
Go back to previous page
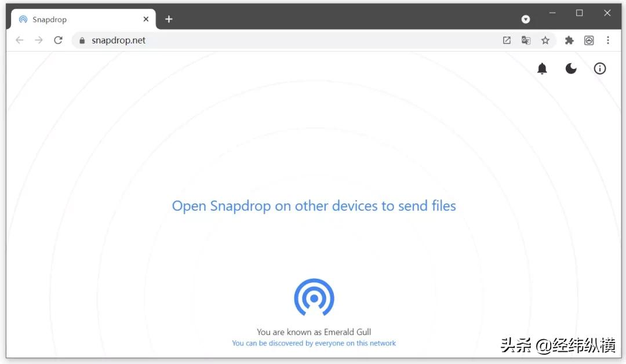(20, 40)
